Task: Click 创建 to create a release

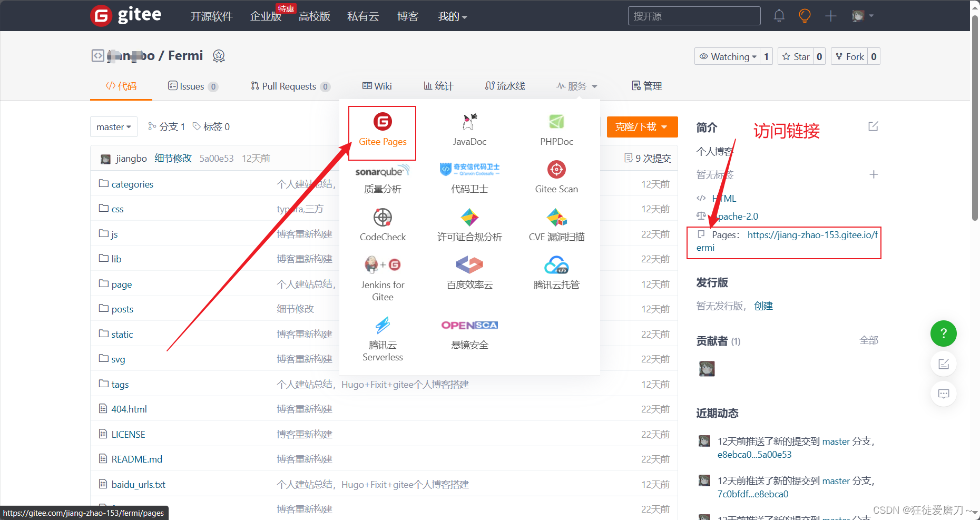Action: point(763,306)
